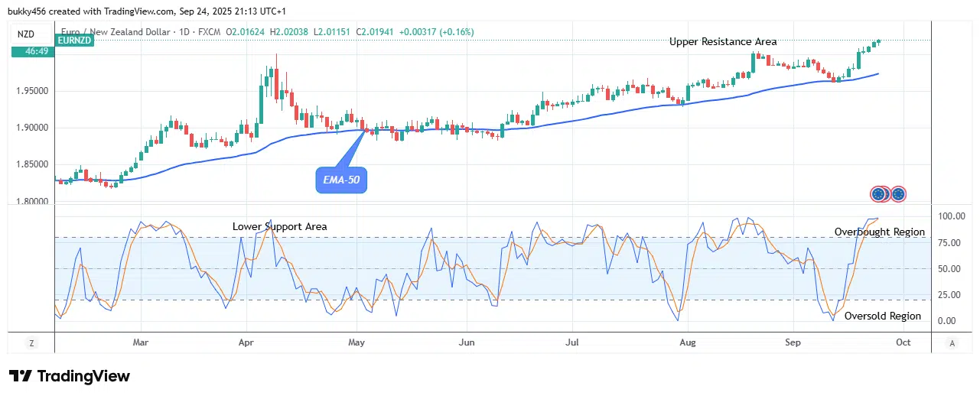Click the Oversold Region annotation
The width and height of the screenshot is (980, 399).
pos(882,316)
